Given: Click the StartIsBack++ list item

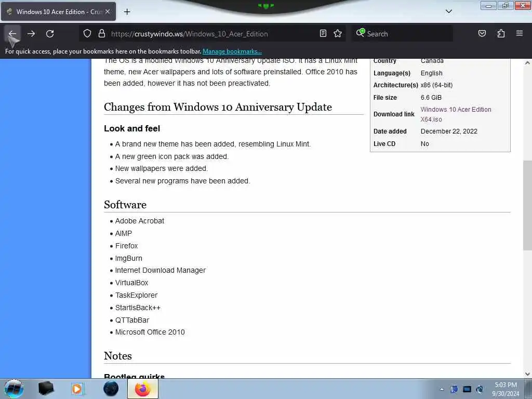Looking at the screenshot, I should (138, 308).
